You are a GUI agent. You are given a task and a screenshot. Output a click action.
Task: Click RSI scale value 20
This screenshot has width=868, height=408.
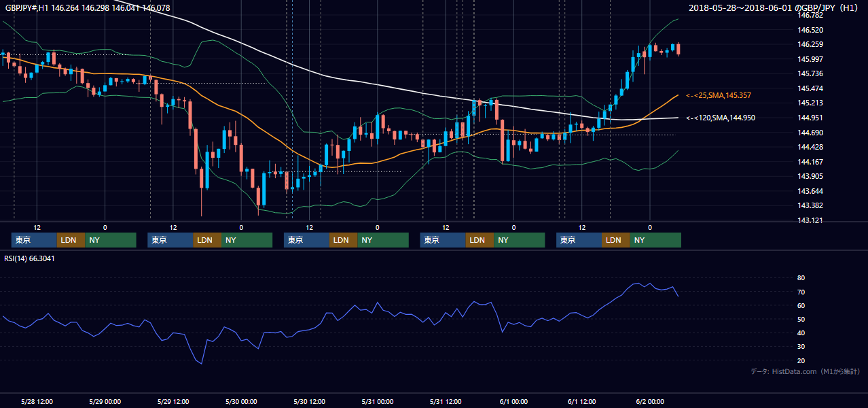point(801,360)
